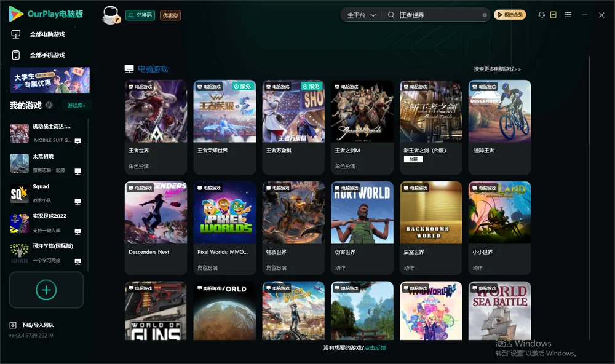Open the 物质世界 game card
Viewport: 615px width, 364px height.
(293, 228)
